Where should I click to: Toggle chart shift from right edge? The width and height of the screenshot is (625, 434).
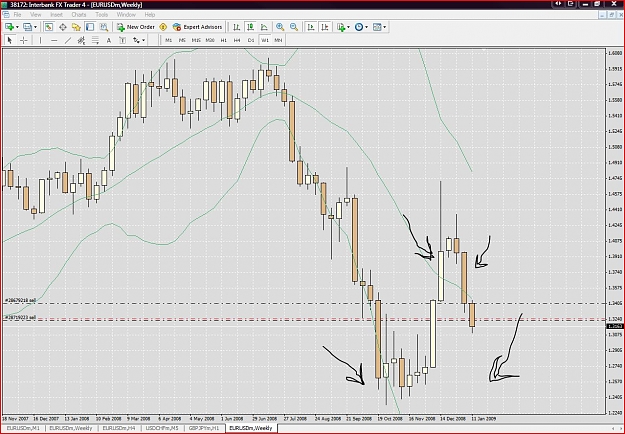tap(325, 27)
